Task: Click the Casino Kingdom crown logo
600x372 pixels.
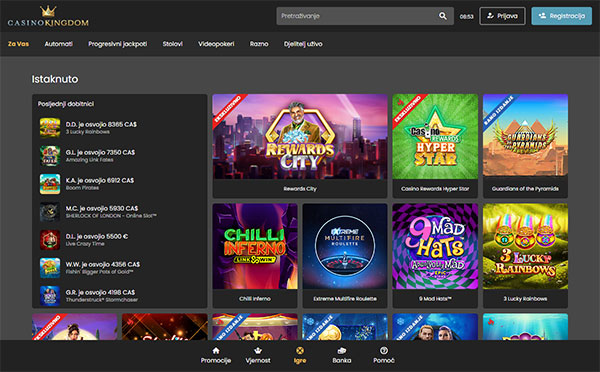Action: (x=48, y=16)
